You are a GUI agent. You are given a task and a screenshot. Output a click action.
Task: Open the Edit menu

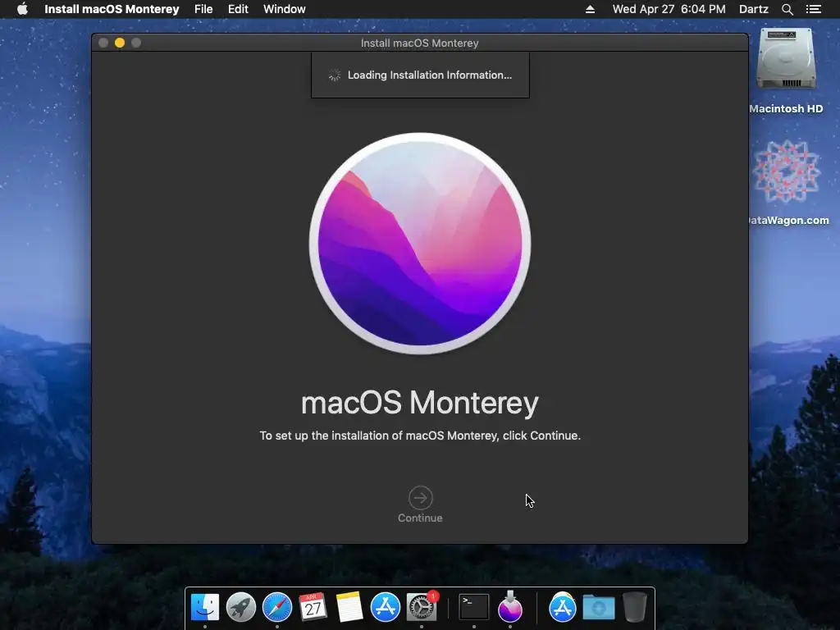point(238,9)
